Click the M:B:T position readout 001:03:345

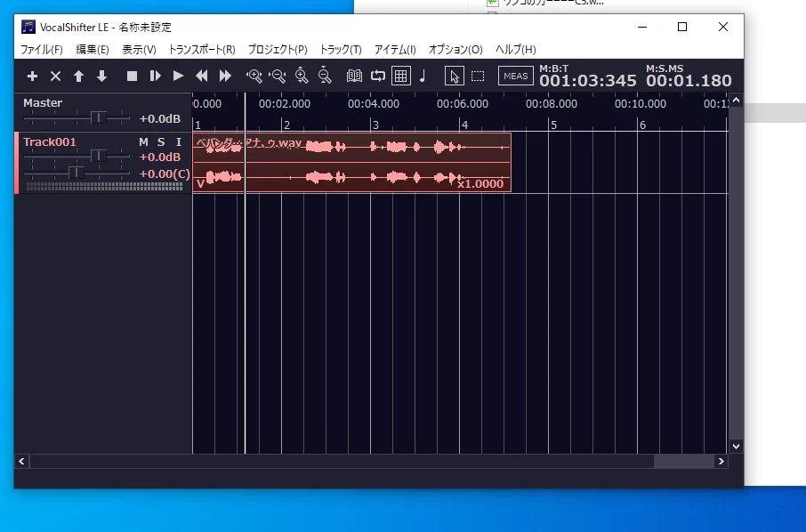(587, 81)
